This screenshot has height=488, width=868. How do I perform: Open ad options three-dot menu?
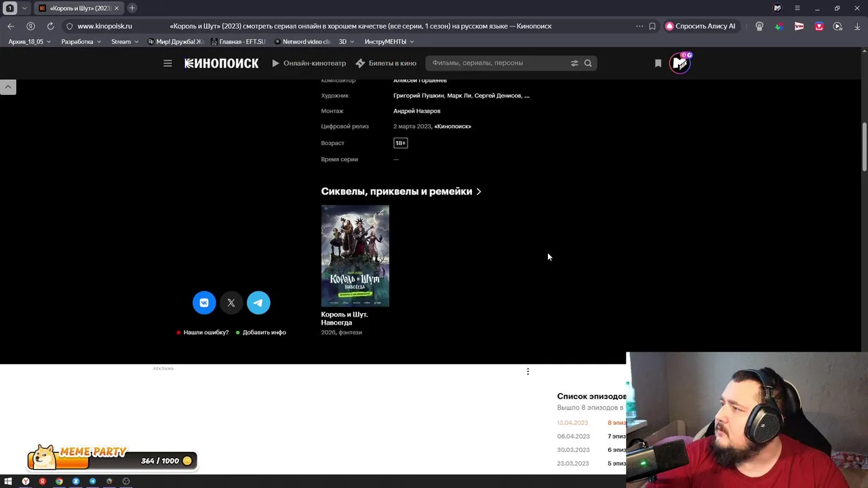point(528,371)
